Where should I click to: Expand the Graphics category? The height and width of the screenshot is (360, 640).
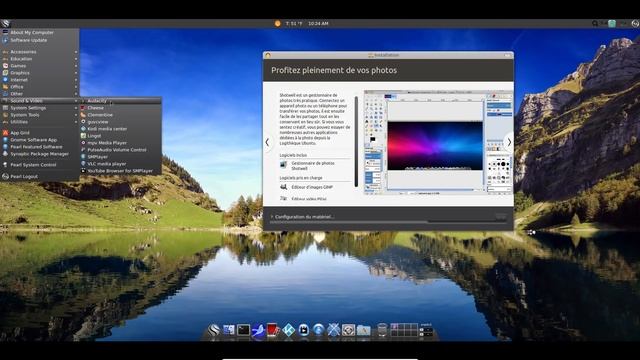40,73
